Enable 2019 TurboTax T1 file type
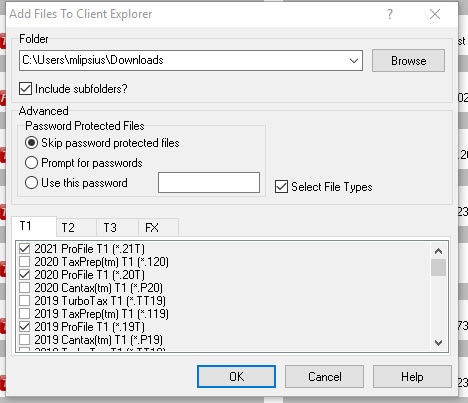Image resolution: width=468 pixels, height=403 pixels. coord(24,301)
